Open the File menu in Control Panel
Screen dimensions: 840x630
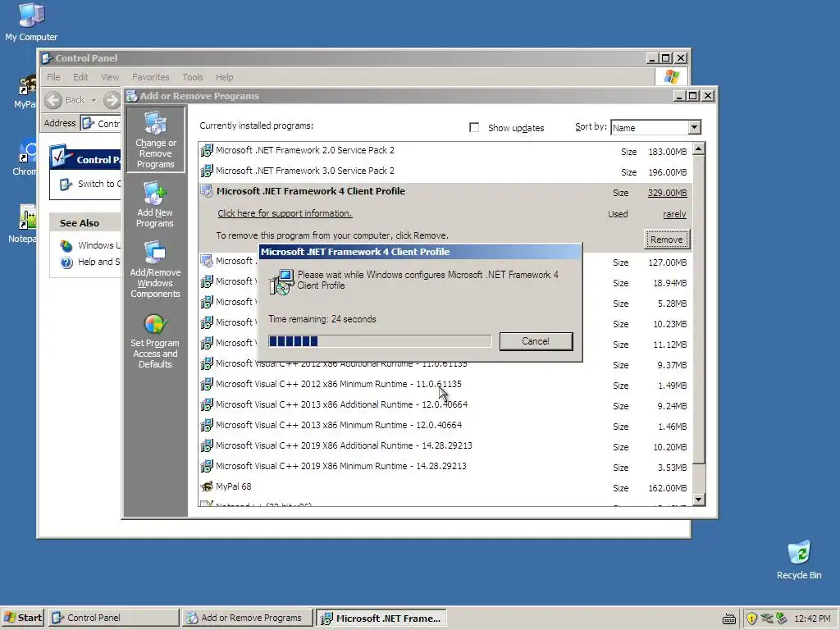tap(53, 77)
